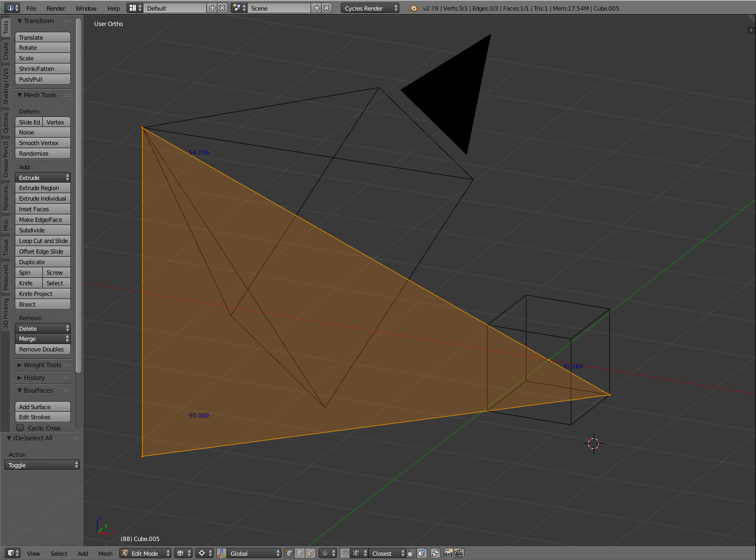Add a new screen layout with plus

coord(213,8)
